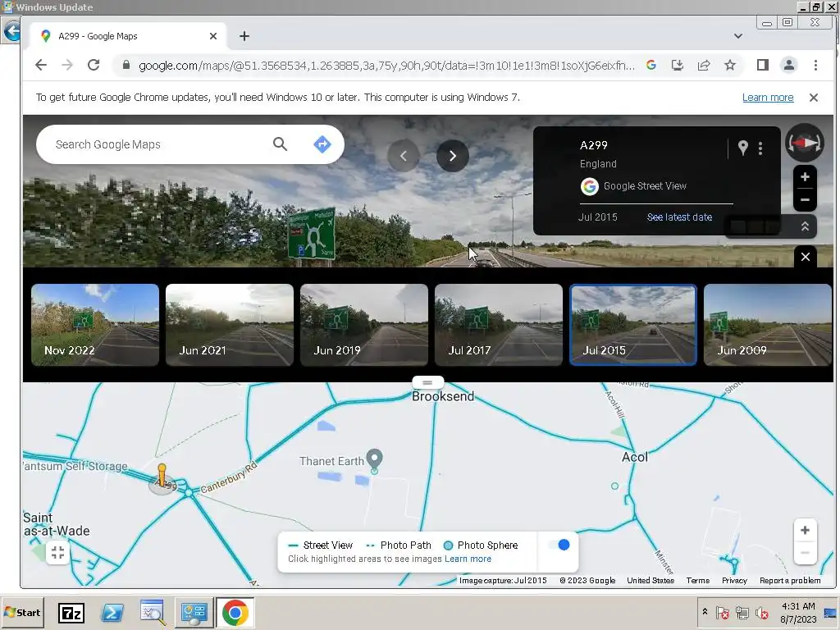Click the Pegman marker on the A299
The image size is (840, 630).
point(162,475)
